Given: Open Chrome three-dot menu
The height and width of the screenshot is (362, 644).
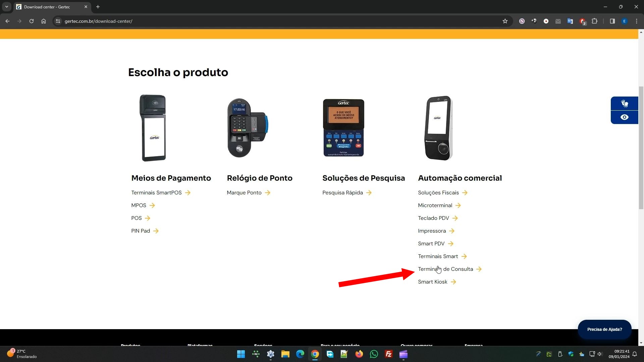Looking at the screenshot, I should (x=637, y=21).
